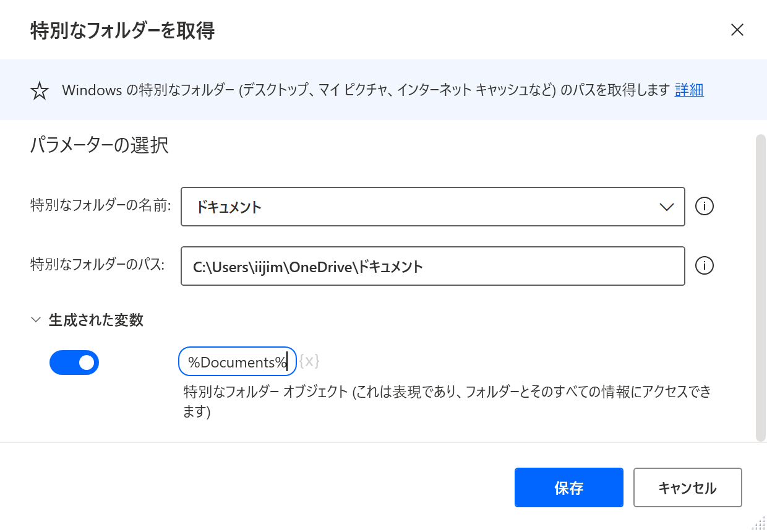Collapse the 生成された変数 section chevron
This screenshot has width=767, height=532.
coord(35,320)
